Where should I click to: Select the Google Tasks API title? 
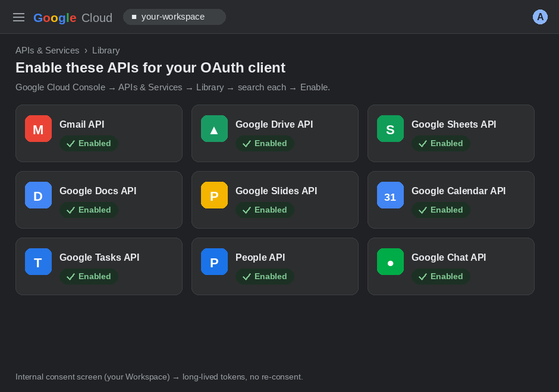coord(99,257)
